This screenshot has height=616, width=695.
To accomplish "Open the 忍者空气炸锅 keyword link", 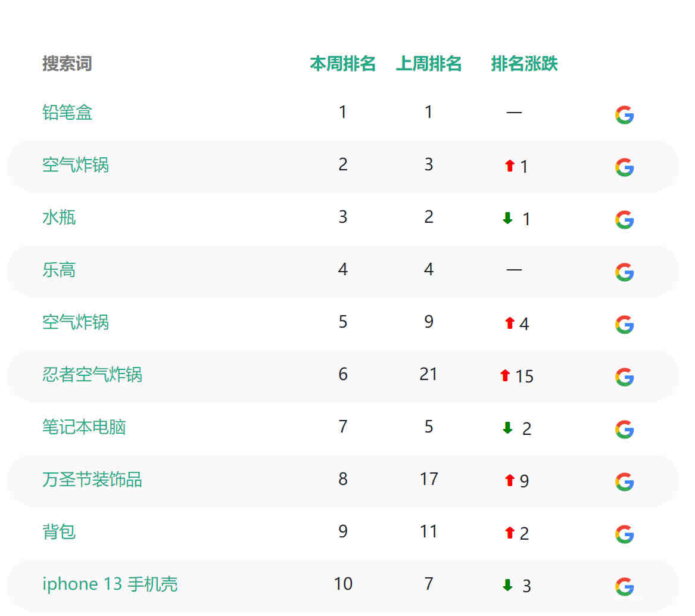I will 92,374.
